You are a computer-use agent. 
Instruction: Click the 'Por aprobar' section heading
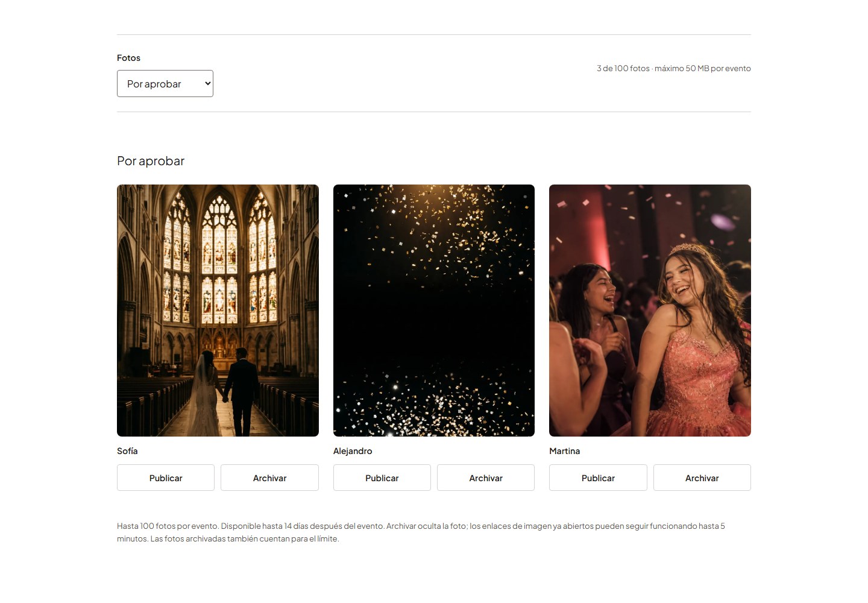click(x=151, y=161)
